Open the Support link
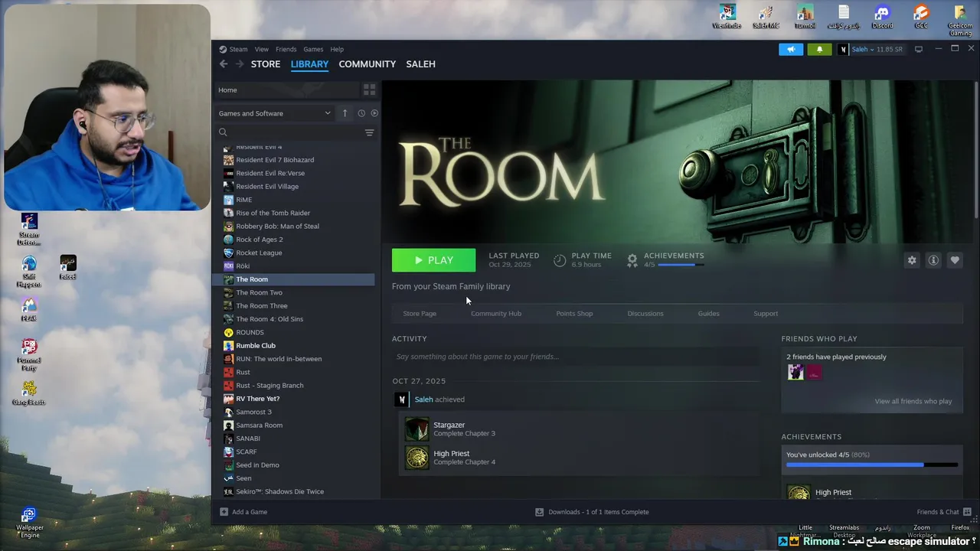Image resolution: width=980 pixels, height=551 pixels. [x=766, y=313]
